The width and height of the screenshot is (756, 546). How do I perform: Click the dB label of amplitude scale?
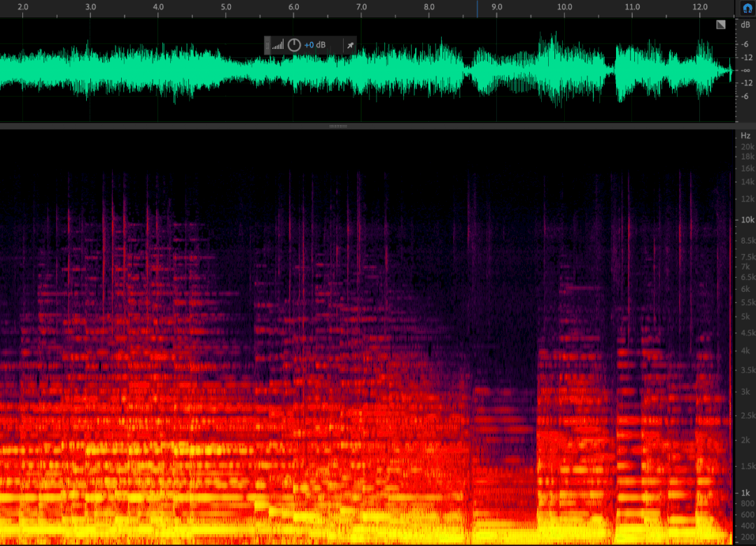(x=745, y=24)
